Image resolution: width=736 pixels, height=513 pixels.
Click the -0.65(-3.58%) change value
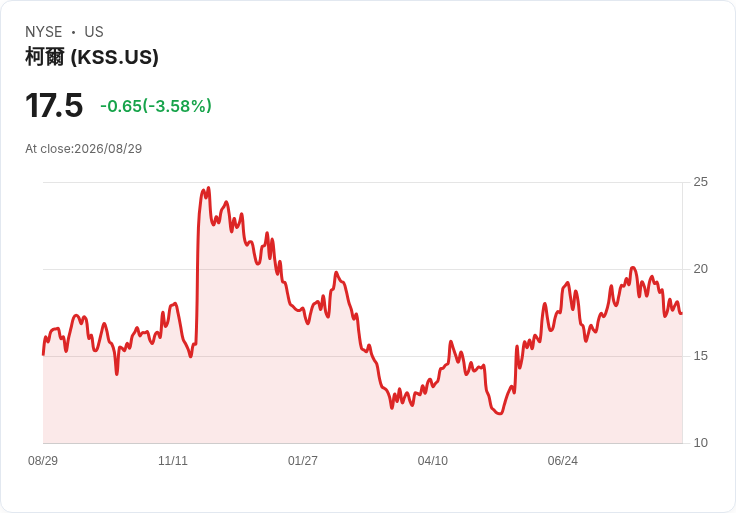pos(156,106)
